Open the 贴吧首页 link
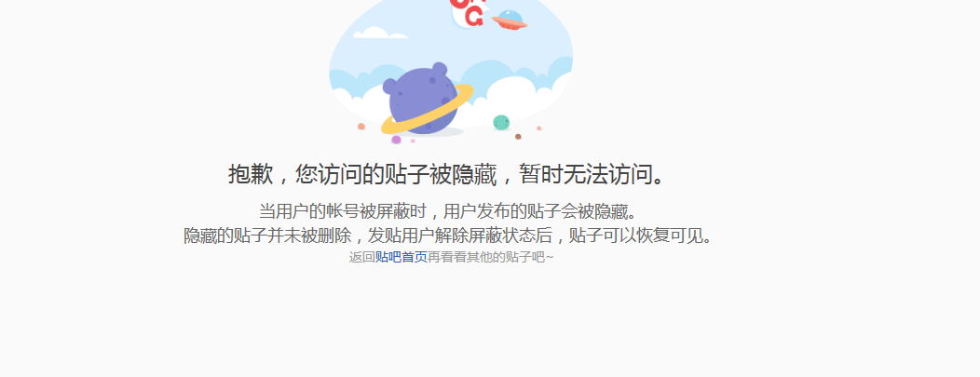The width and height of the screenshot is (980, 377). 402,257
